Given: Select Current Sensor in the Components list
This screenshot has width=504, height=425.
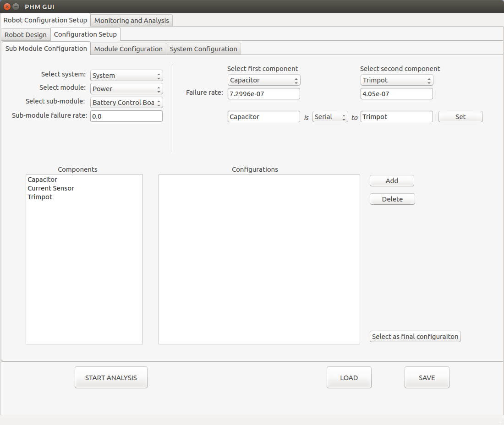Looking at the screenshot, I should point(84,188).
